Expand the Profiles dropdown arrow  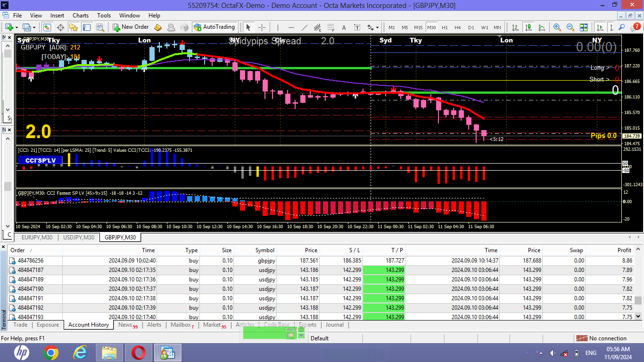click(34, 27)
